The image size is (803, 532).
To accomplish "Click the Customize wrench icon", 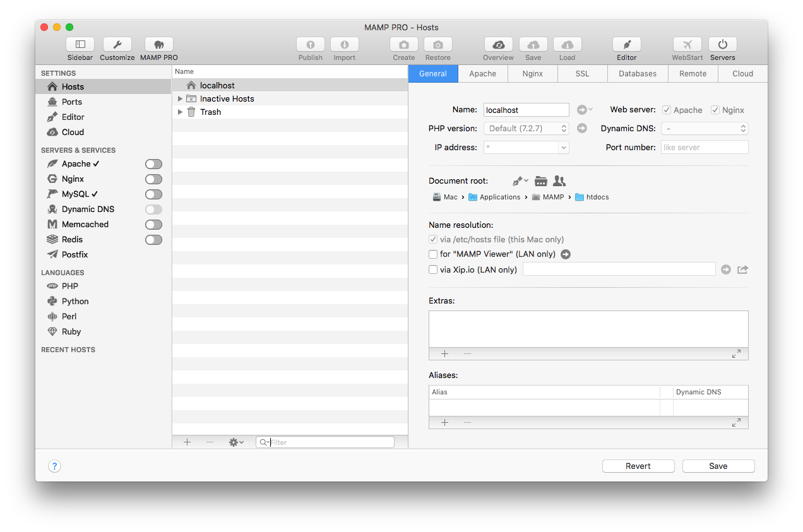I will 117,45.
